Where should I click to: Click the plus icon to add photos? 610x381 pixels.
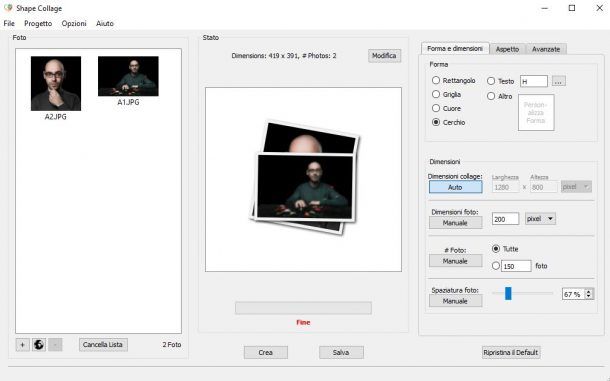[x=23, y=344]
